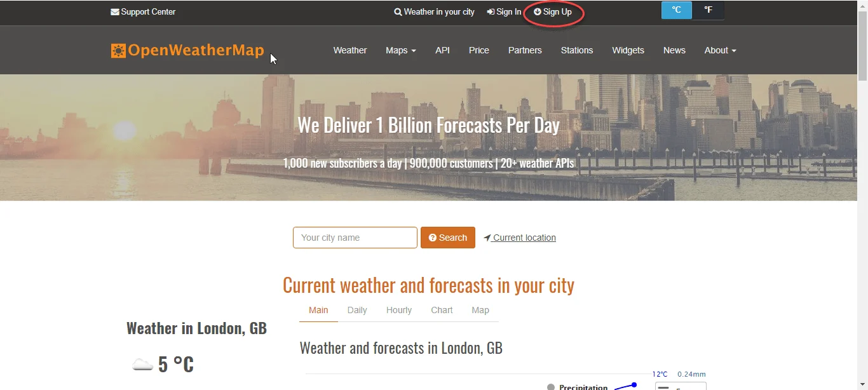Click the cloud weather icon beside 5 °C

[143, 365]
